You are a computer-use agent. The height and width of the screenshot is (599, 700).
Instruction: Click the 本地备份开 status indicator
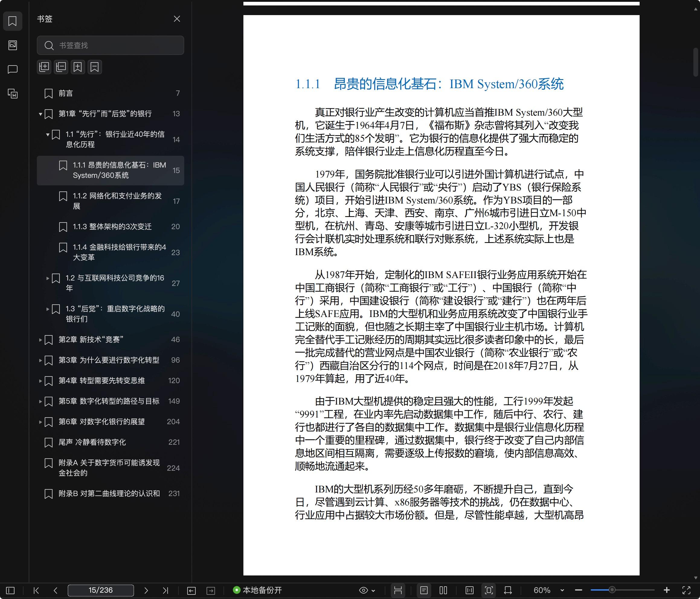(257, 590)
